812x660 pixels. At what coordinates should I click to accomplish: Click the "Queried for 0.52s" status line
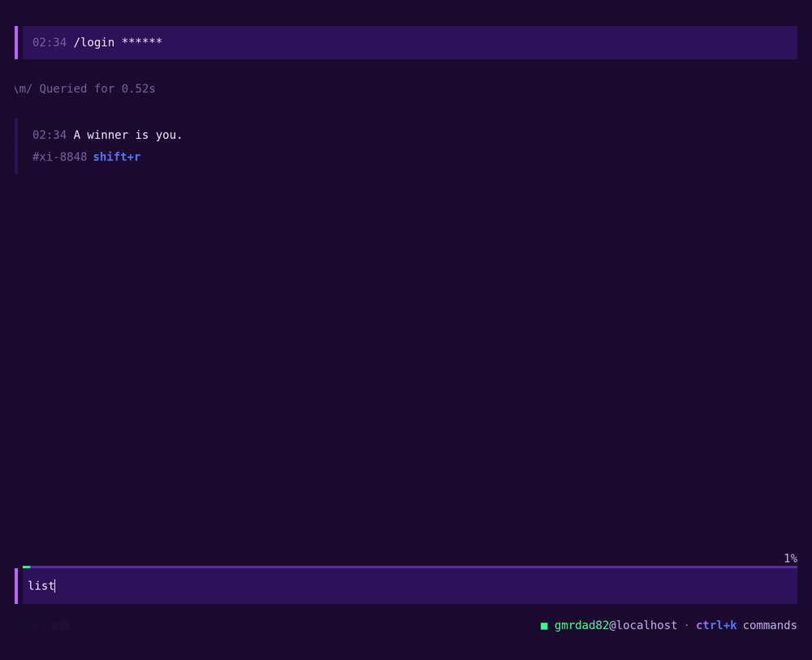(x=97, y=88)
